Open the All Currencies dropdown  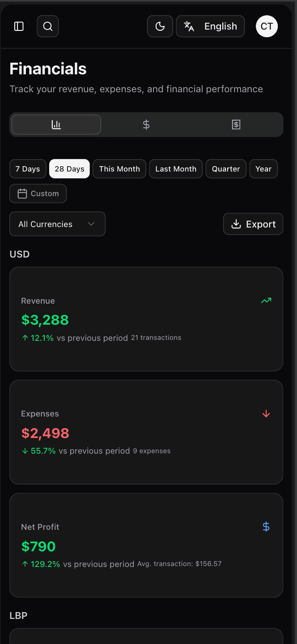pos(57,224)
